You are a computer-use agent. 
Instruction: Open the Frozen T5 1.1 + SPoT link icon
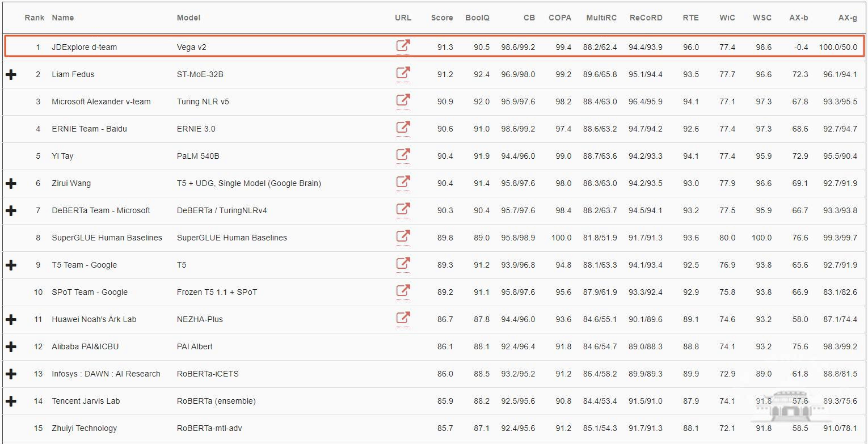click(403, 291)
